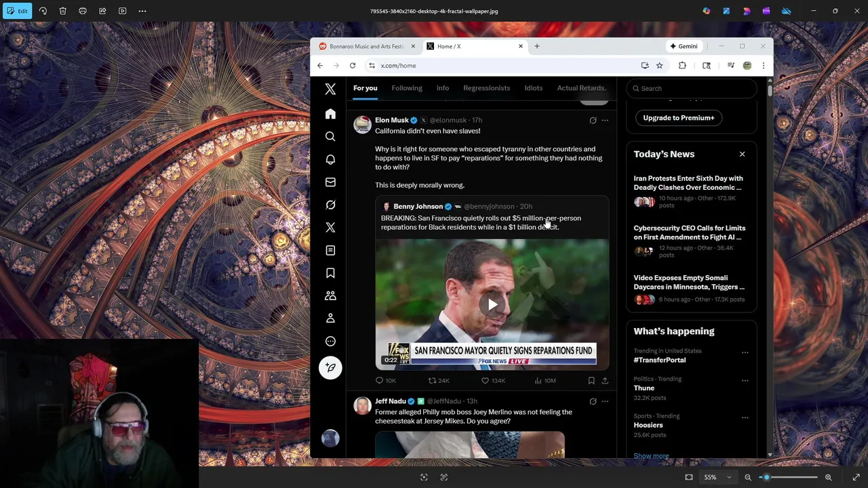Delete the wallpaper image in Photos
The width and height of the screenshot is (868, 488).
click(x=62, y=11)
